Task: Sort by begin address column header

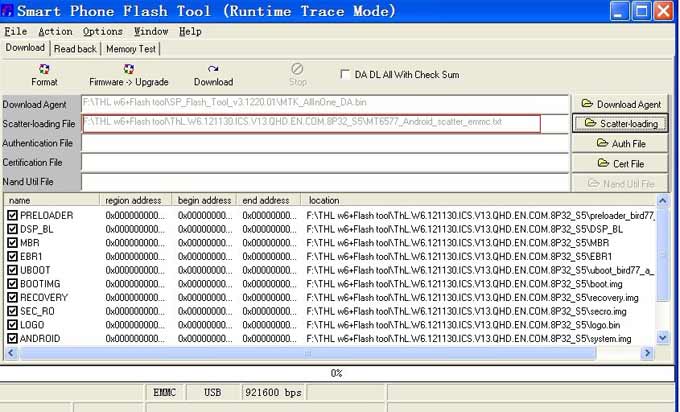Action: pos(204,200)
